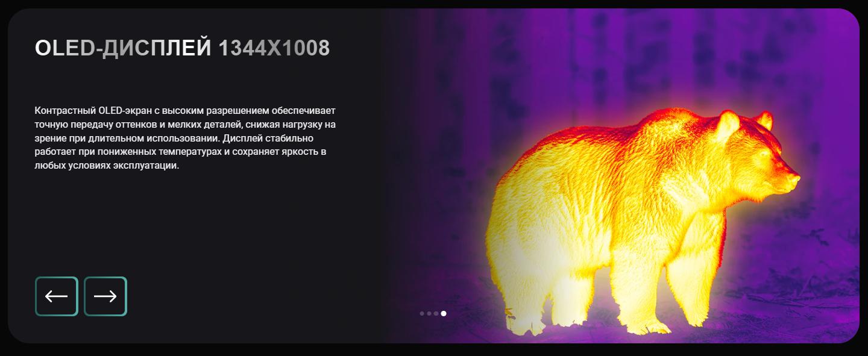Click the "OLED-ДИСПЛЕЙ" heading text
The image size is (868, 356).
(123, 48)
